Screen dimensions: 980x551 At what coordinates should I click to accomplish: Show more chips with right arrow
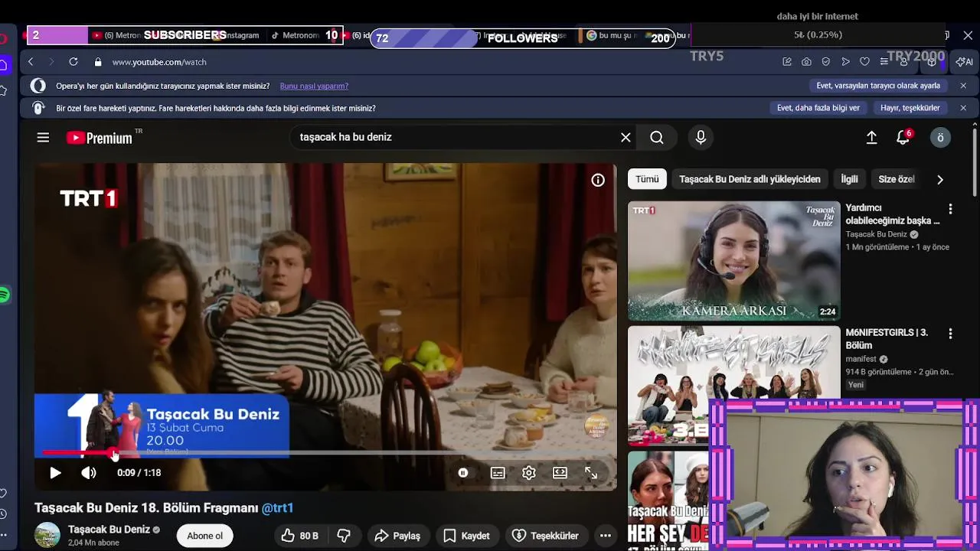pos(940,180)
